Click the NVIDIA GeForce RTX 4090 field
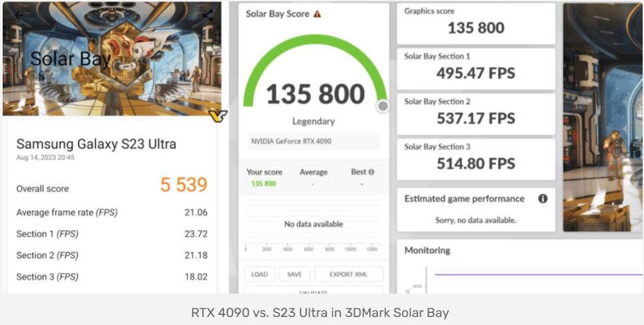 313,141
